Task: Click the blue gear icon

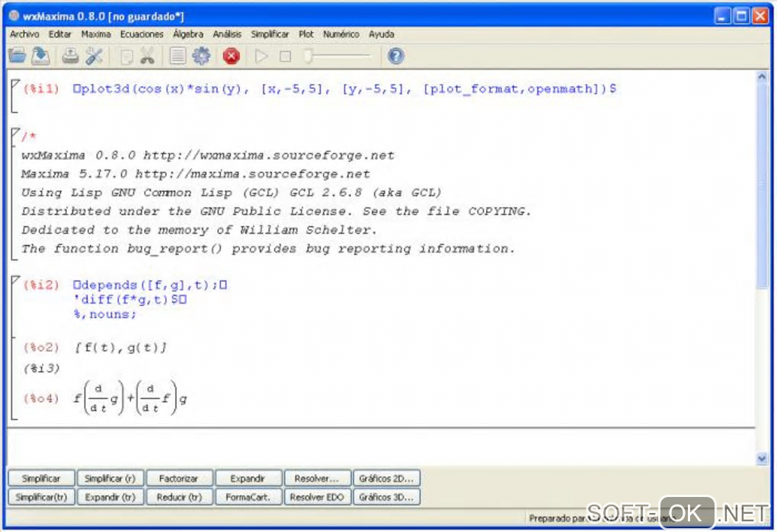Action: click(x=201, y=56)
